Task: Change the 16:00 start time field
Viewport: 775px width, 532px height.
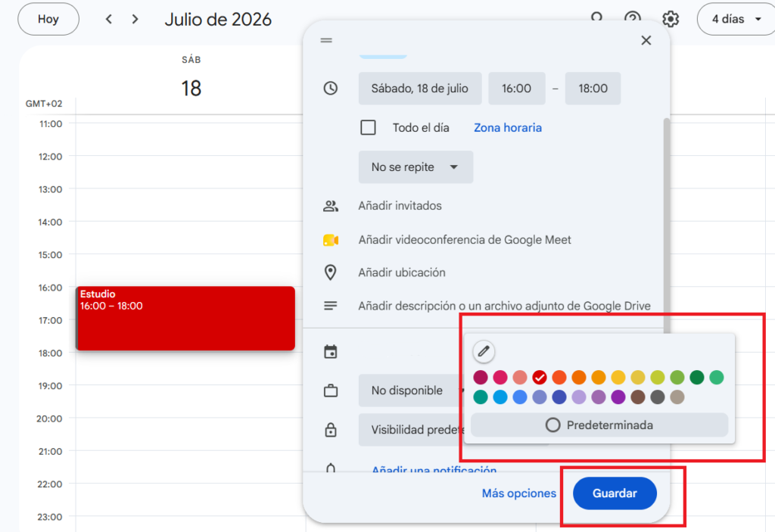Action: (516, 89)
